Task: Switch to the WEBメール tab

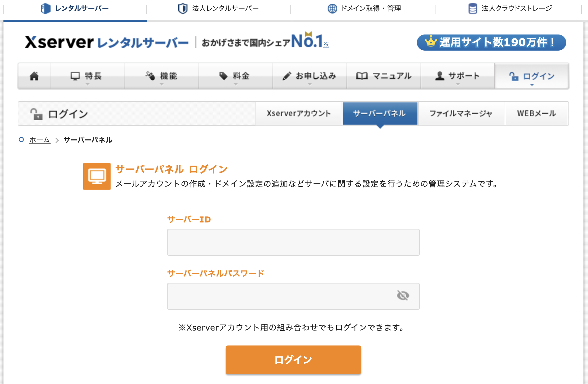Action: [537, 114]
